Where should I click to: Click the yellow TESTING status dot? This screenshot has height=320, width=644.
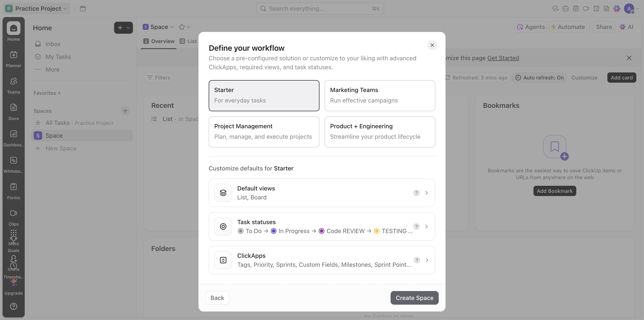tap(376, 231)
